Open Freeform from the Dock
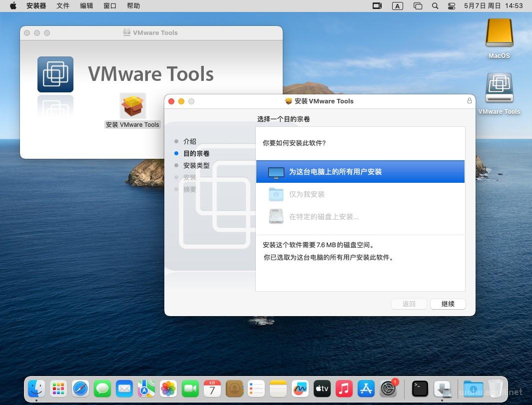 click(300, 389)
